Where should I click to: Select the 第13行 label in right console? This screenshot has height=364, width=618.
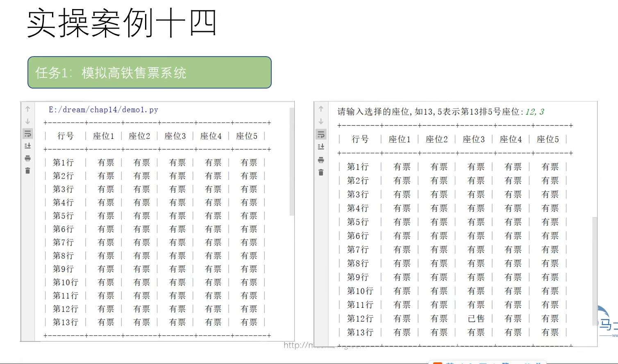(x=360, y=332)
